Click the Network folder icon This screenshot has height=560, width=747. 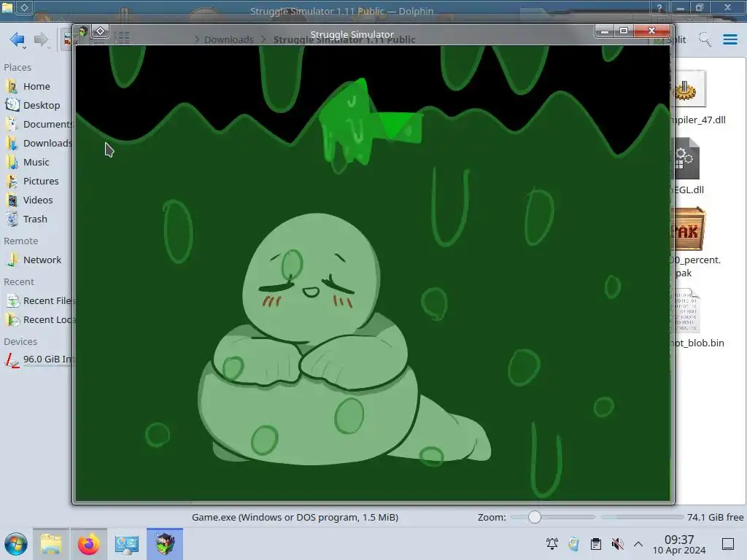click(12, 260)
